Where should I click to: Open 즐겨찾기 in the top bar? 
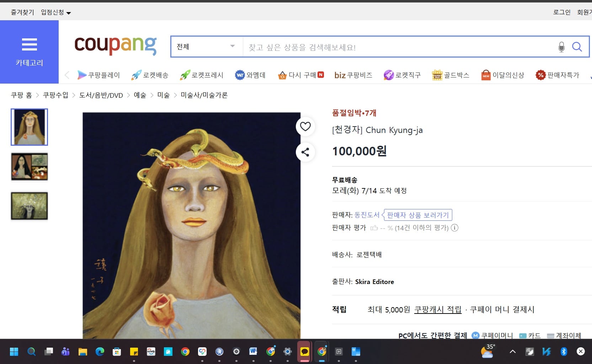[x=22, y=12]
